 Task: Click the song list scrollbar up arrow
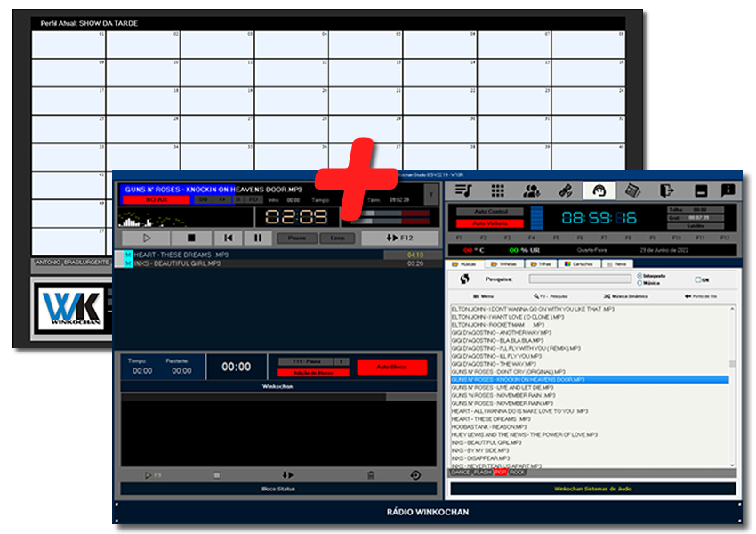click(x=732, y=308)
